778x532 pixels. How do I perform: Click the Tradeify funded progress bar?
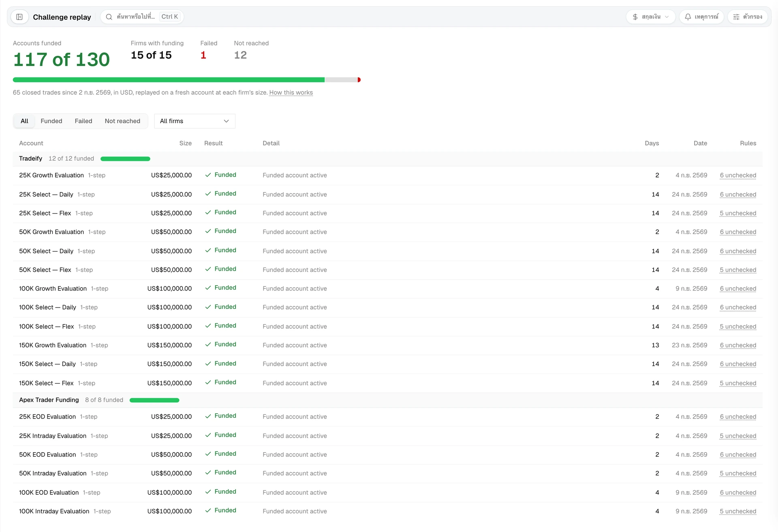125,159
